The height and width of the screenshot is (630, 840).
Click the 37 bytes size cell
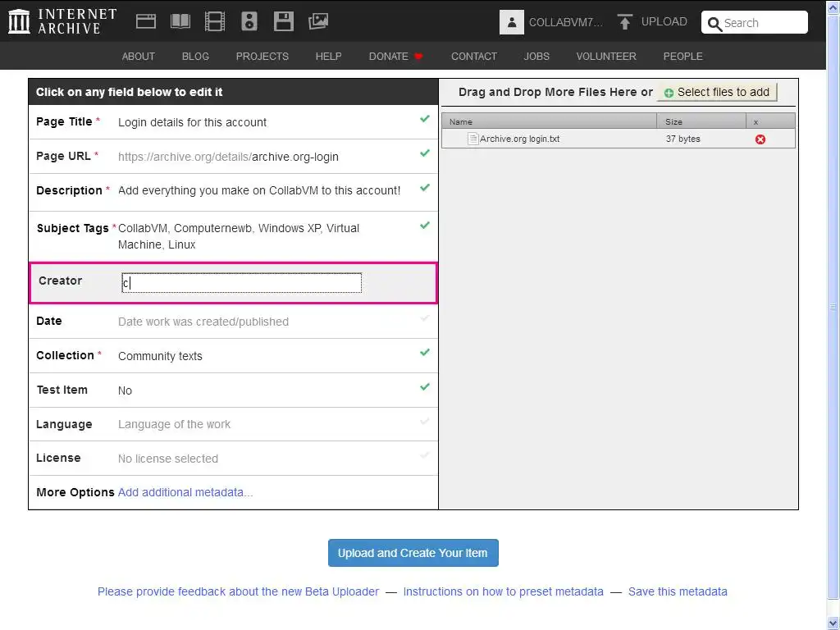pyautogui.click(x=683, y=139)
